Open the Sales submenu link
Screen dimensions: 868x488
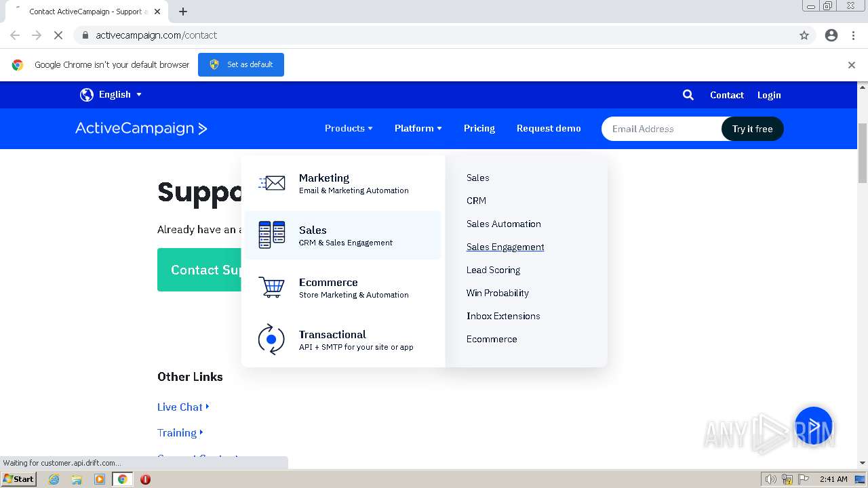pyautogui.click(x=477, y=178)
